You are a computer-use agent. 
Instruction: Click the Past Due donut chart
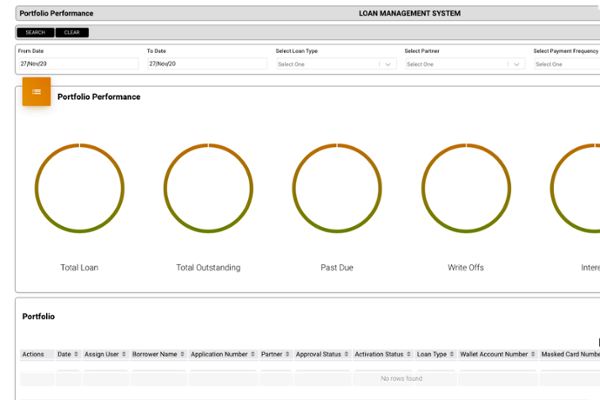pos(337,188)
